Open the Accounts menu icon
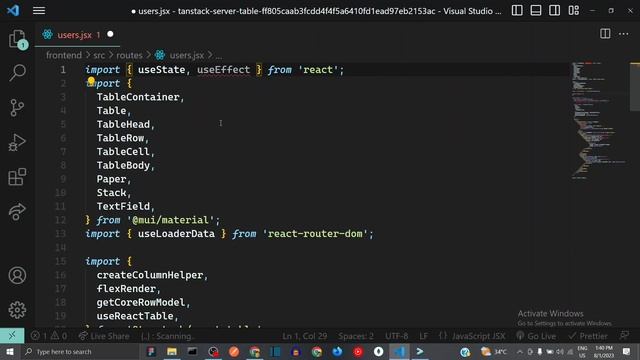640x360 pixels. pos(17,276)
